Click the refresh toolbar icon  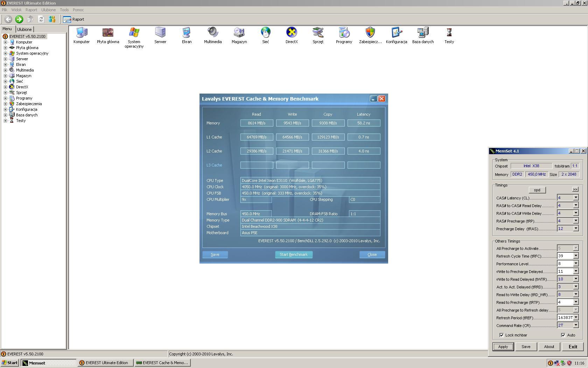click(41, 20)
